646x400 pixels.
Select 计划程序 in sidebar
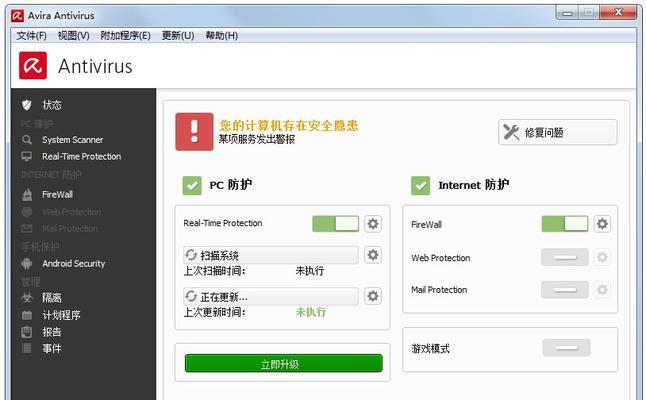coord(61,316)
